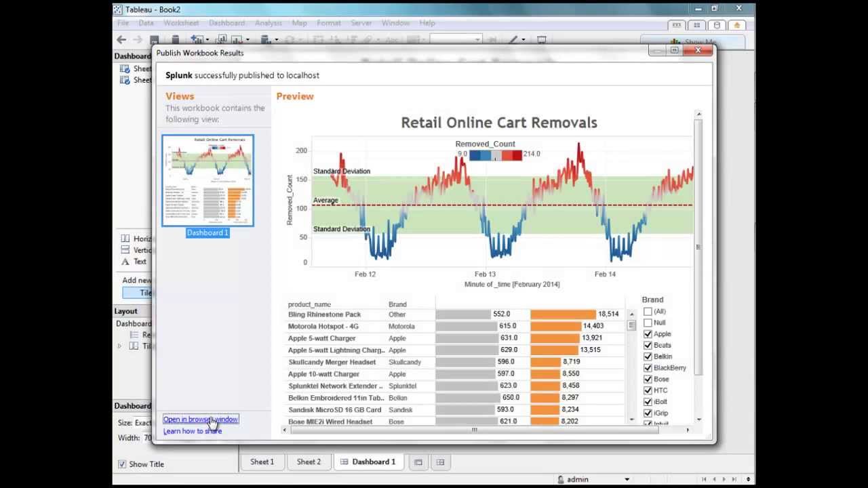Click the save icon in Tableau toolbar
Viewport: 868px width, 488px height.
(155, 40)
